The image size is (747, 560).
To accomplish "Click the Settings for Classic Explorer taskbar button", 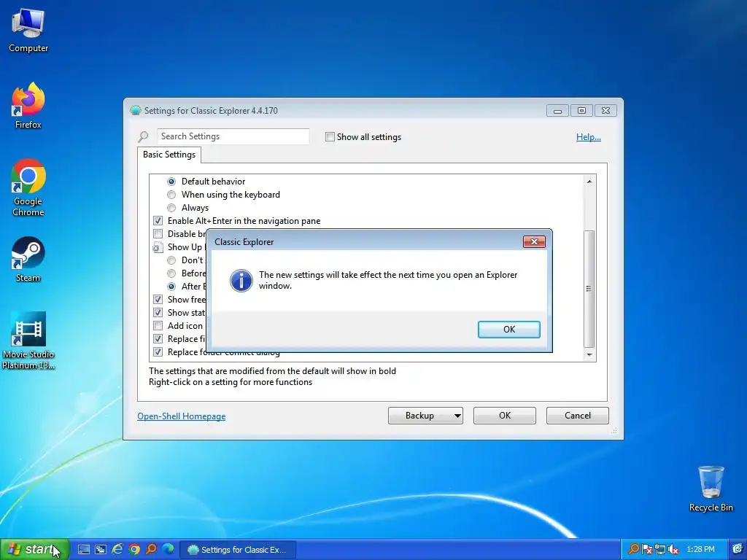I will click(239, 550).
